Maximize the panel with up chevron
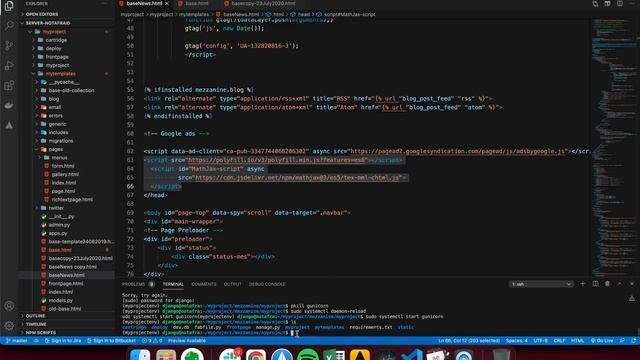This screenshot has height=360, width=640. coord(620,284)
